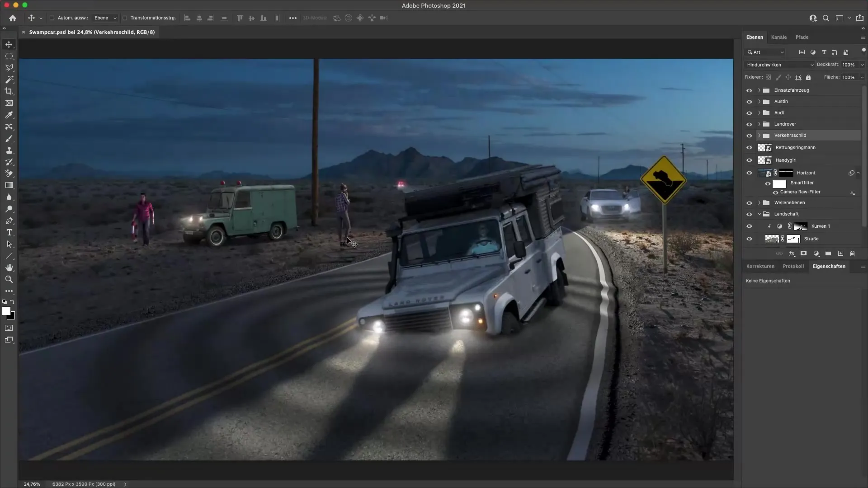Open the Hindurchwirken blend mode dropdown
868x488 pixels.
[x=780, y=65]
